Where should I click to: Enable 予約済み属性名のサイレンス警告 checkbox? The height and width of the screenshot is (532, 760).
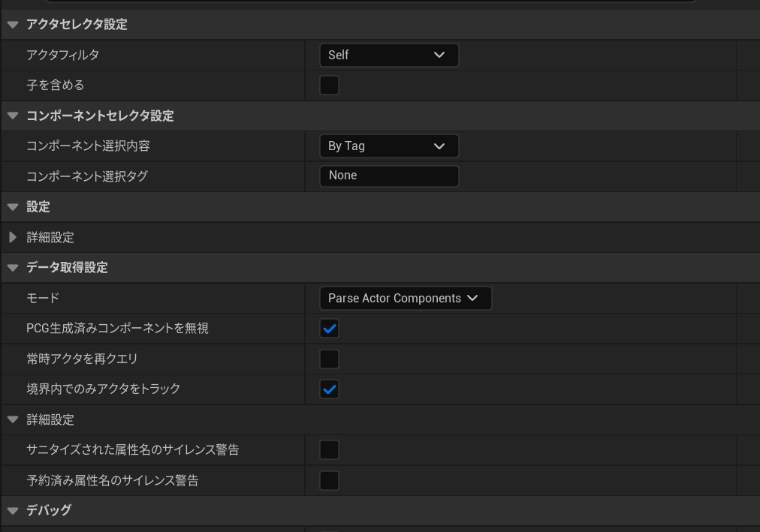[x=329, y=481]
